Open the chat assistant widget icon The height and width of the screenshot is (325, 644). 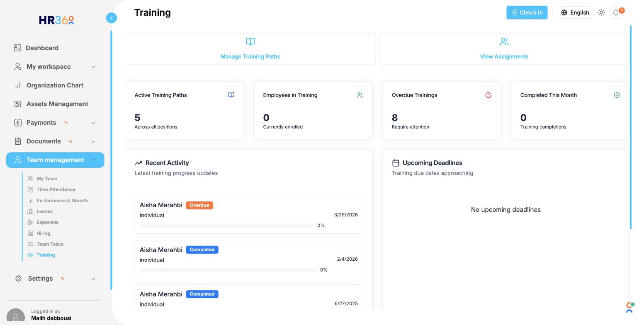pos(630,307)
